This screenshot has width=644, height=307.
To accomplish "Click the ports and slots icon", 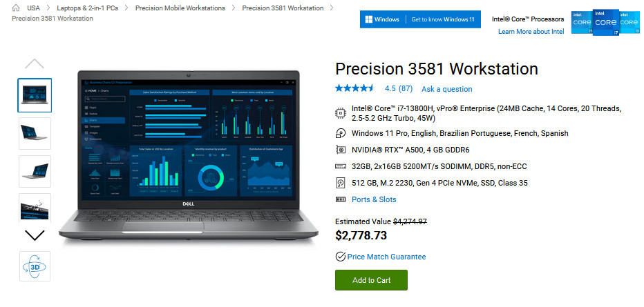I will point(340,199).
